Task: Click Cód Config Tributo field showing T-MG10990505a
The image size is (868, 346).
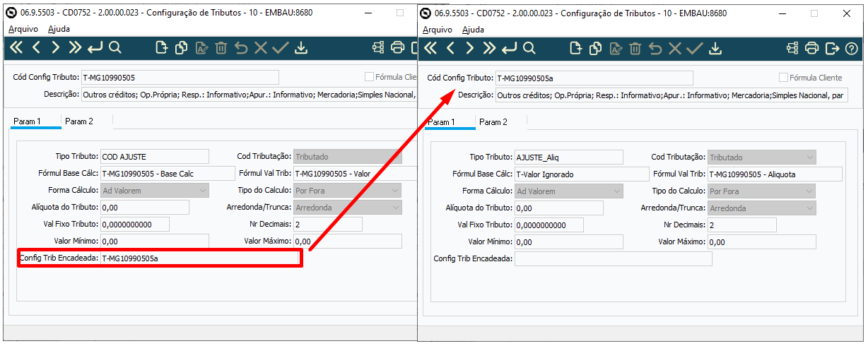Action: pos(594,78)
